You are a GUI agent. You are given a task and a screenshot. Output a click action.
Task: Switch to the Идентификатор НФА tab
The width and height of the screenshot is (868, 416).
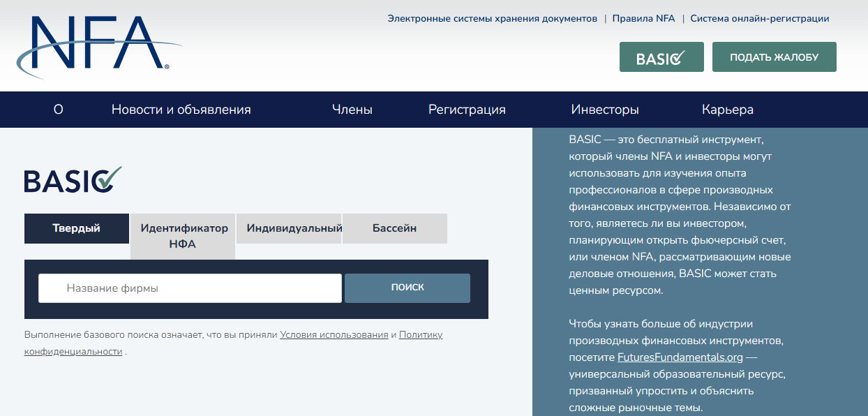(183, 237)
